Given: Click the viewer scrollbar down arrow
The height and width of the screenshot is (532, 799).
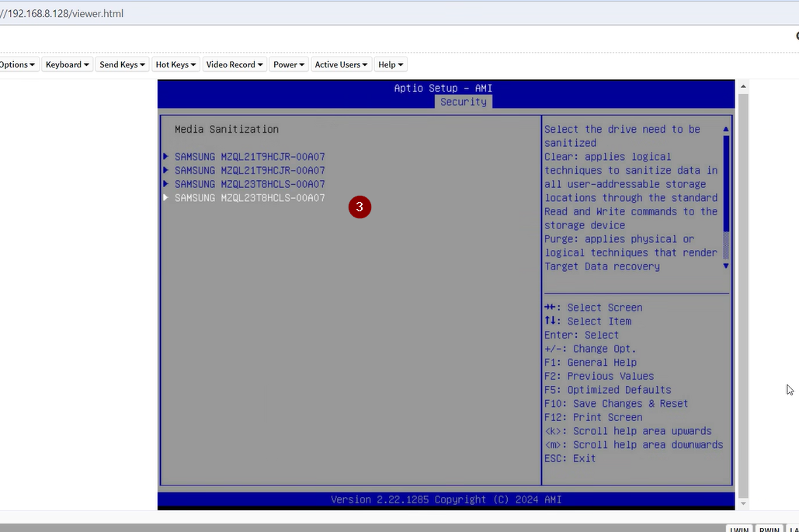Looking at the screenshot, I should pos(743,503).
